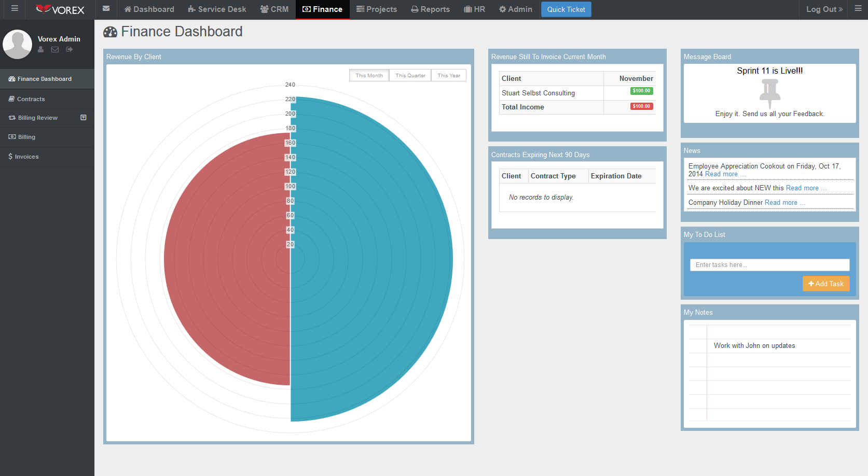Click the Quick Ticket button
This screenshot has height=476, width=868.
click(566, 9)
